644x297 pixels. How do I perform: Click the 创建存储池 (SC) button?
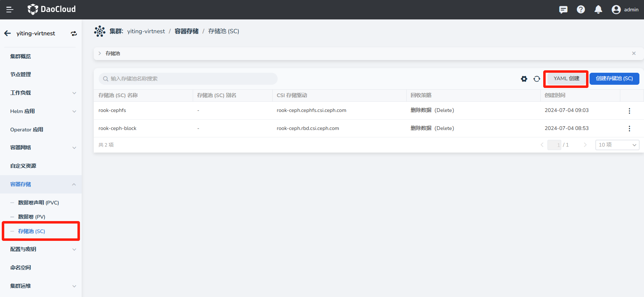[614, 79]
